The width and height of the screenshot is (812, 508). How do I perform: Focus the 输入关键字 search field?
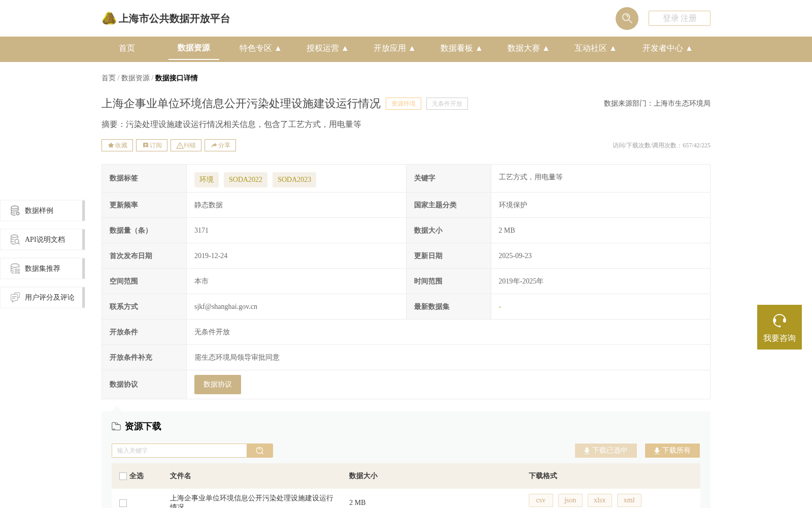(x=179, y=451)
